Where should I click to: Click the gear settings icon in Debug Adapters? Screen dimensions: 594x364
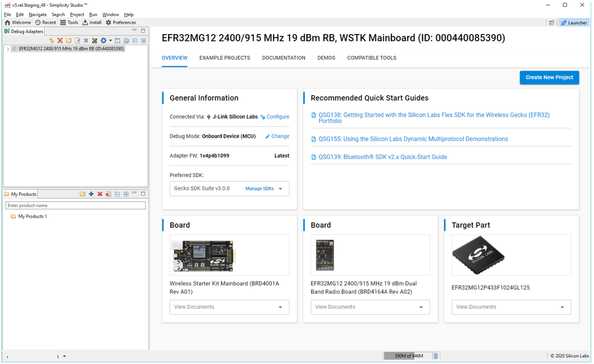[x=103, y=41]
